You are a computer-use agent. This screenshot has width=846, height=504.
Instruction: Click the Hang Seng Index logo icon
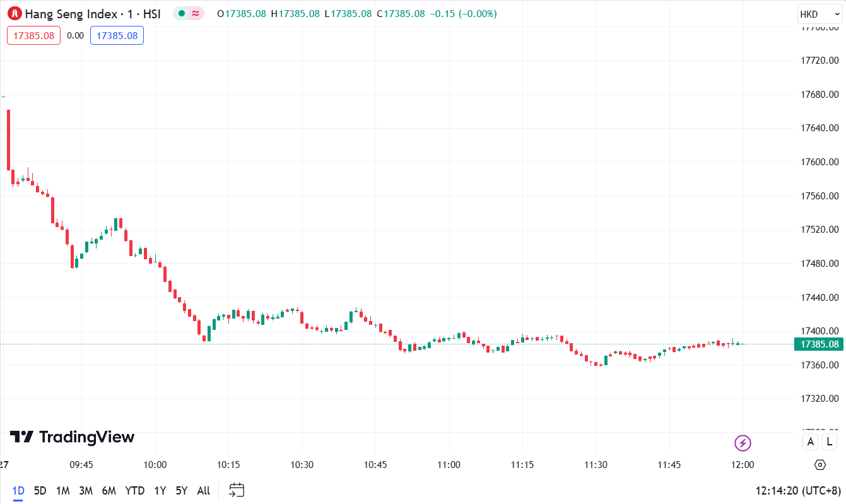(x=14, y=13)
